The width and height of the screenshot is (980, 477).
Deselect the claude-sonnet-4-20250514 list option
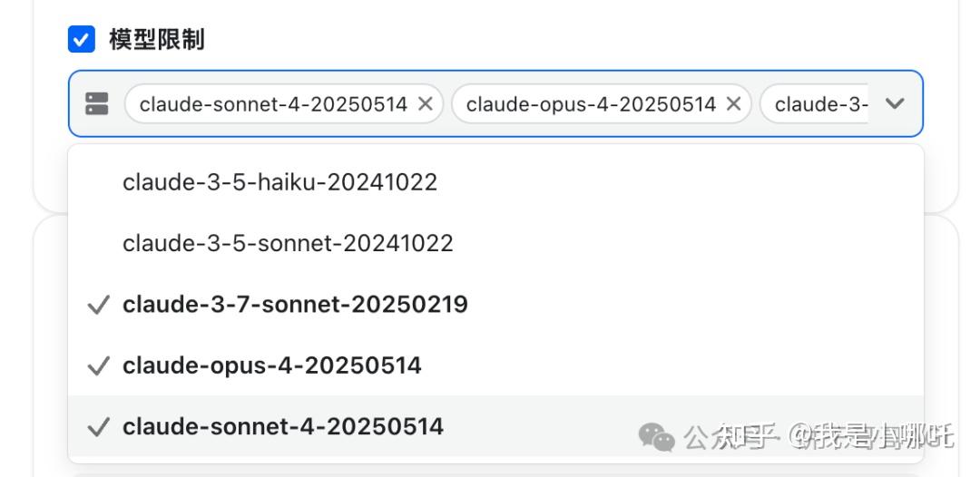tap(283, 426)
